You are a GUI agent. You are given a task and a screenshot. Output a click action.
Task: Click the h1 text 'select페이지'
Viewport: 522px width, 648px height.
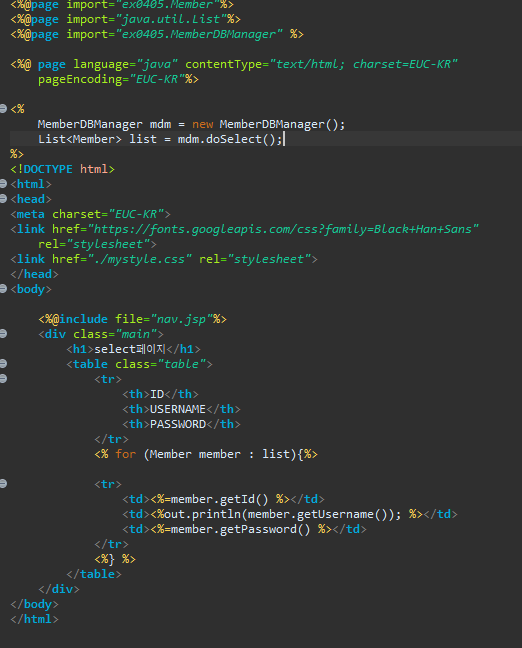tap(130, 349)
